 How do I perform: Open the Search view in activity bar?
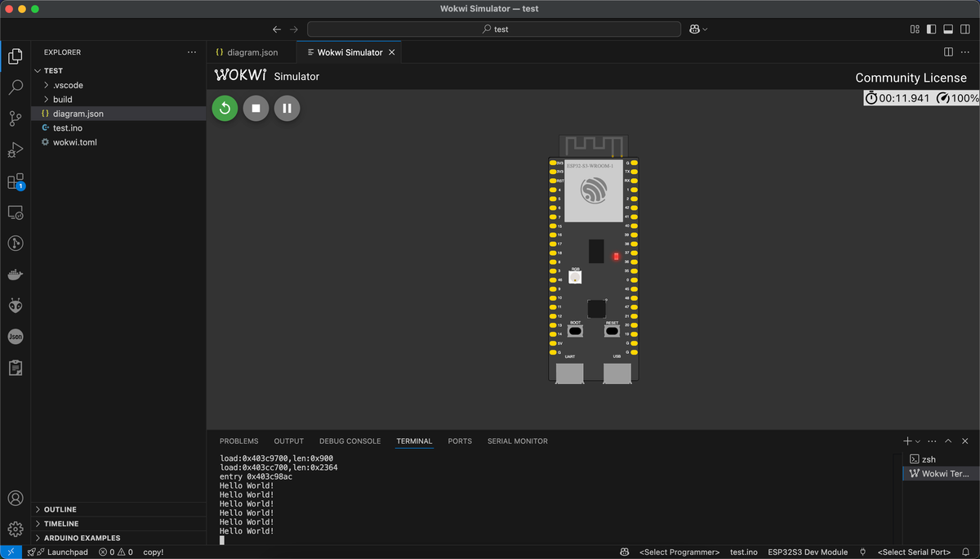tap(16, 87)
